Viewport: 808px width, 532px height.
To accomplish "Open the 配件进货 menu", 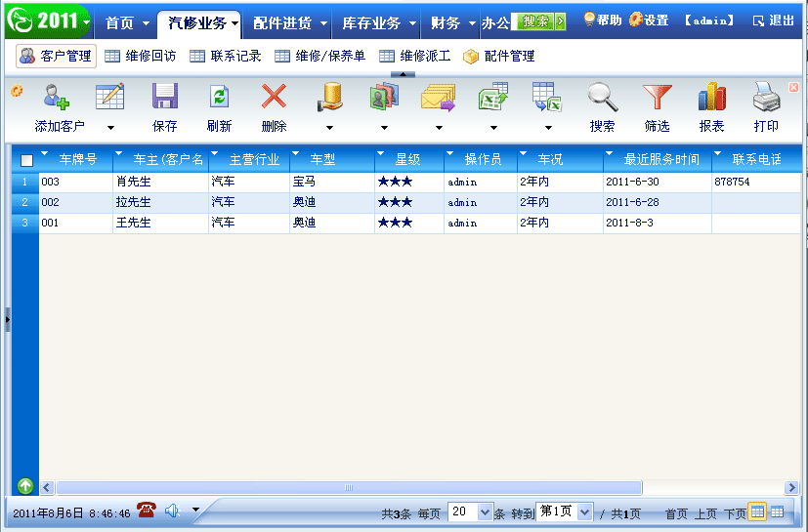I will 289,22.
